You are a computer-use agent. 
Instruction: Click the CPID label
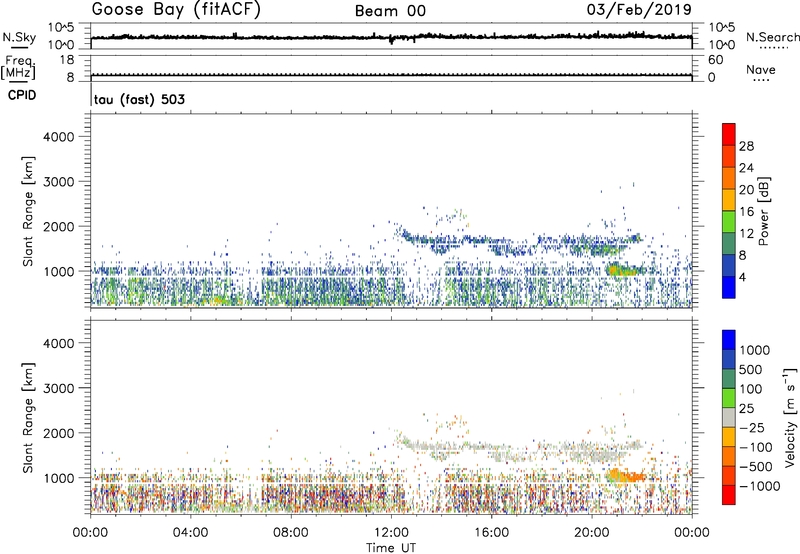(22, 95)
